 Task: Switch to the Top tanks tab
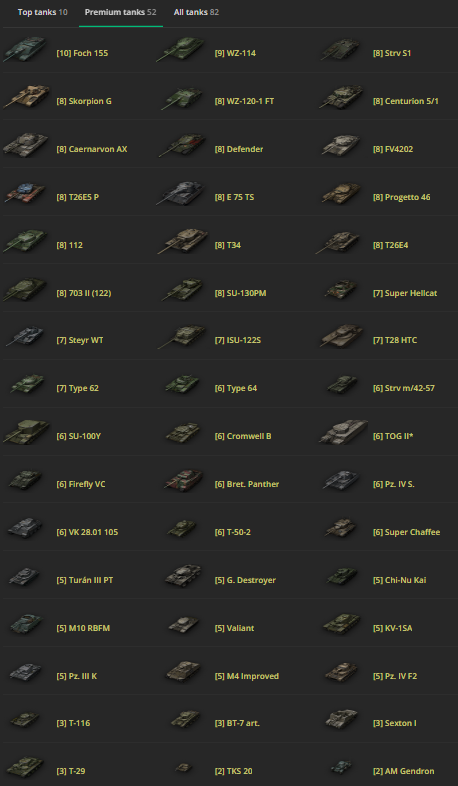click(43, 12)
